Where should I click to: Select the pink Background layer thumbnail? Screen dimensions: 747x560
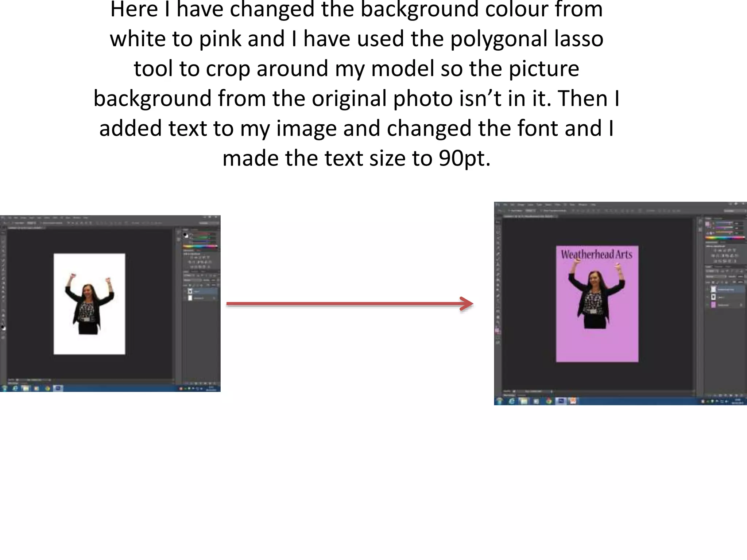coord(713,305)
